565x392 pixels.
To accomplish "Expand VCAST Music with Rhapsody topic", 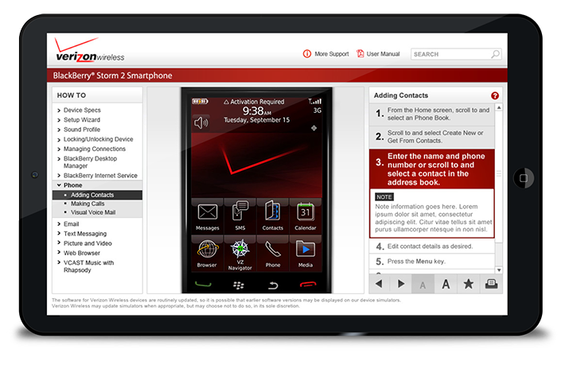I will (88, 266).
